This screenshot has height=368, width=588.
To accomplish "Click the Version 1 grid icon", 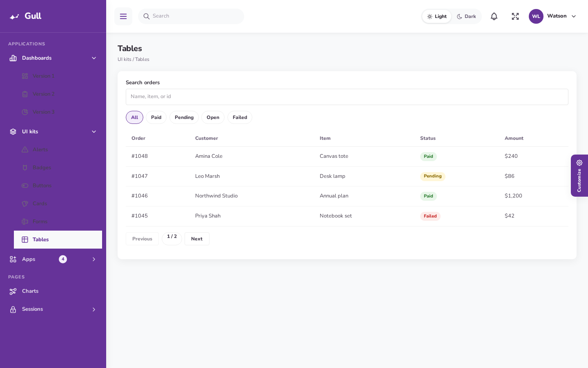I will 25,76.
